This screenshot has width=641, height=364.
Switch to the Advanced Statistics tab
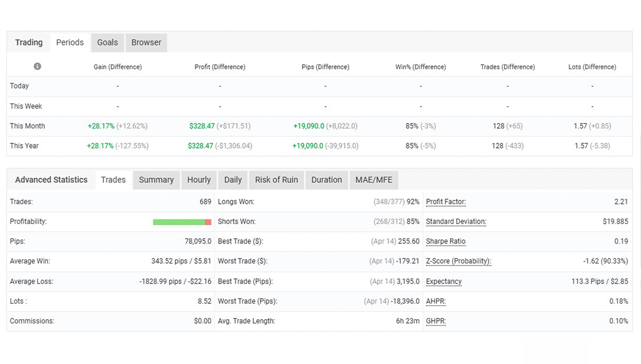[x=51, y=180]
